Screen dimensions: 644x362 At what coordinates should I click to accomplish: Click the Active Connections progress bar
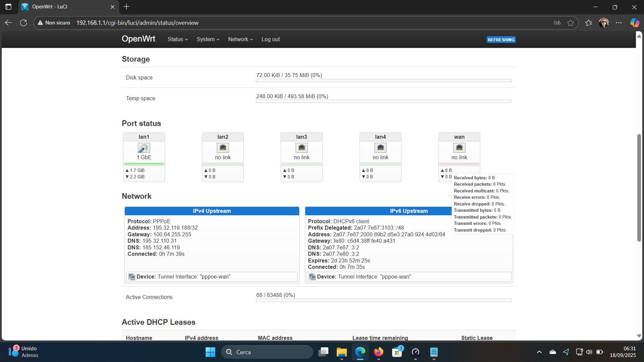point(383,300)
